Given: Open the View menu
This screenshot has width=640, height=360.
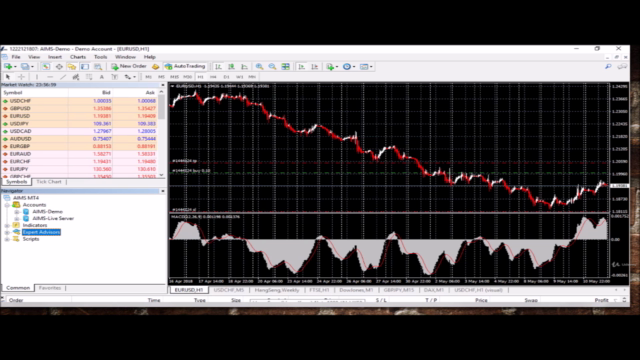Looking at the screenshot, I should (x=34, y=57).
